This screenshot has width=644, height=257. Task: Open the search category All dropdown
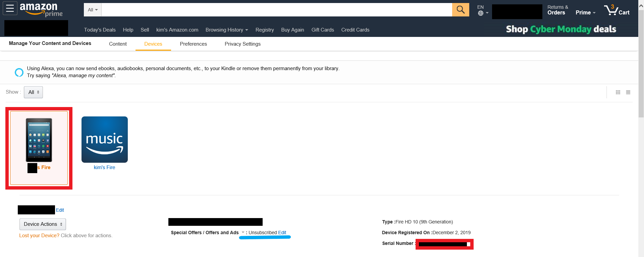(93, 10)
